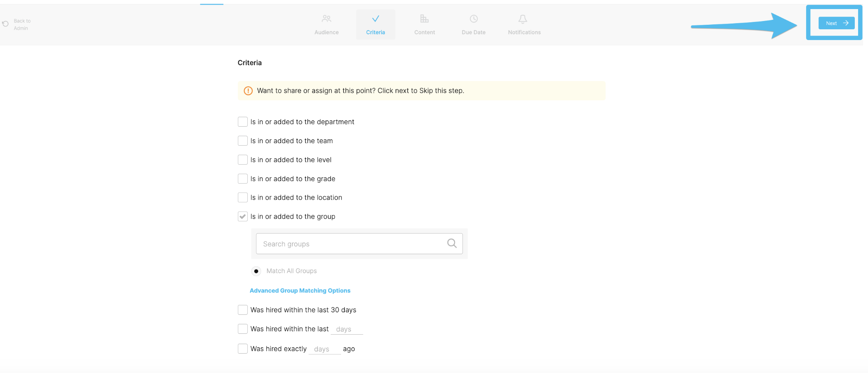Go to the Due Date step

pos(474,25)
